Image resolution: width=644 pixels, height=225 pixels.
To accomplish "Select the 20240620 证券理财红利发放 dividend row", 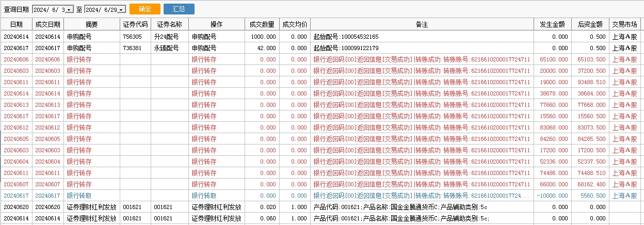I will (x=91, y=207).
